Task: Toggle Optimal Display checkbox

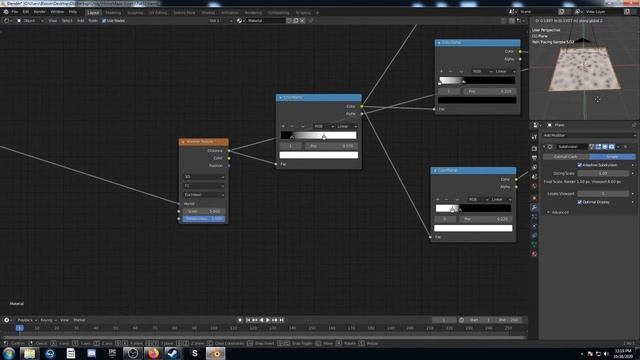Action: click(x=580, y=202)
